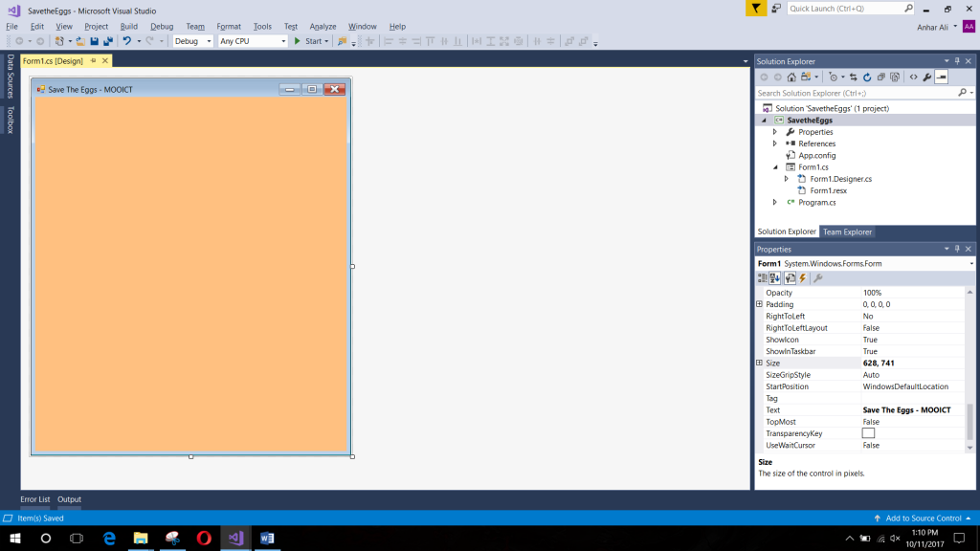Viewport: 980px width, 551px height.
Task: Sync Solution Explorer with active document
Action: (853, 77)
